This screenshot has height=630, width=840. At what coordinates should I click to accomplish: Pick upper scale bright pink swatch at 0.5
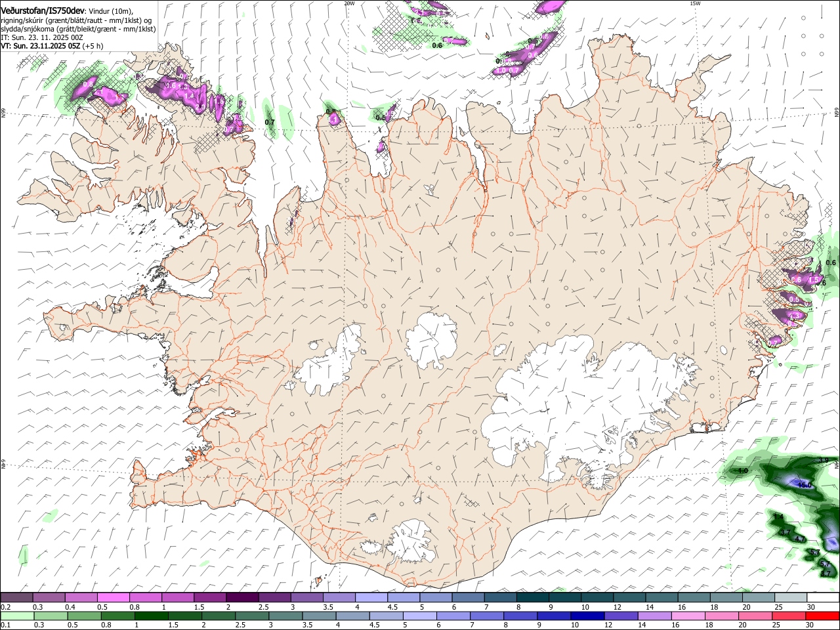click(x=114, y=598)
